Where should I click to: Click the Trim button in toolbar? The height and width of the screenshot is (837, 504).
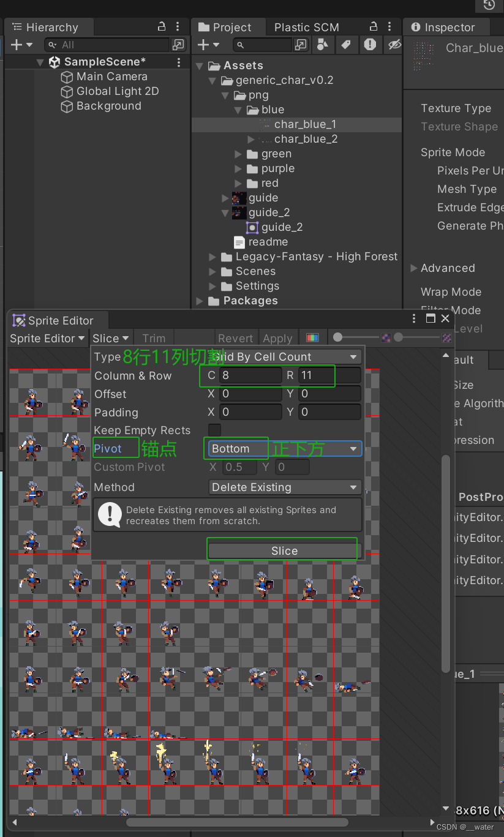(154, 339)
